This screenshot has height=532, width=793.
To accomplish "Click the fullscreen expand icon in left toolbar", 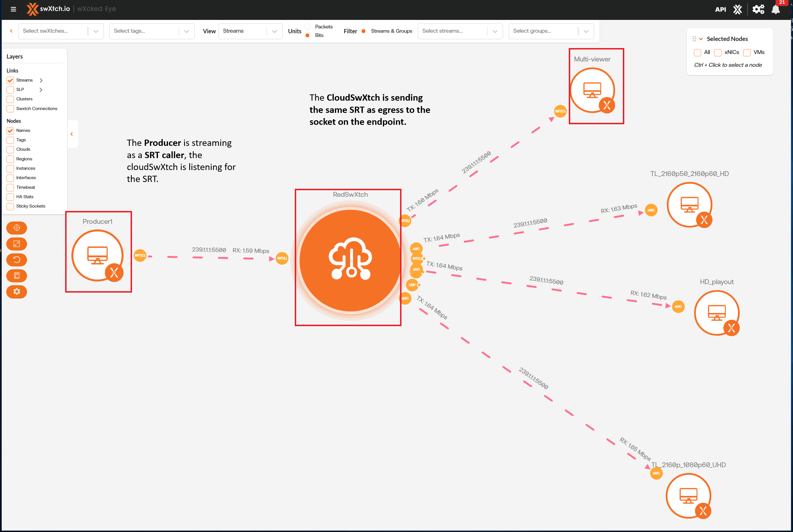I will click(16, 244).
